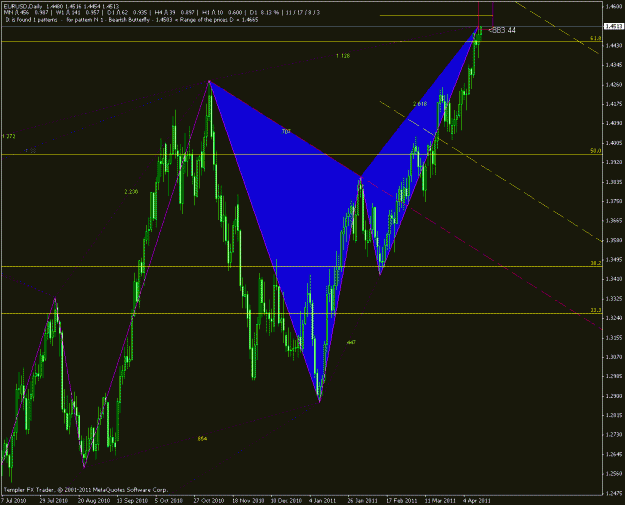Click the 17 Feb 2011 date label
This screenshot has width=625, height=505.
pyautogui.click(x=402, y=501)
